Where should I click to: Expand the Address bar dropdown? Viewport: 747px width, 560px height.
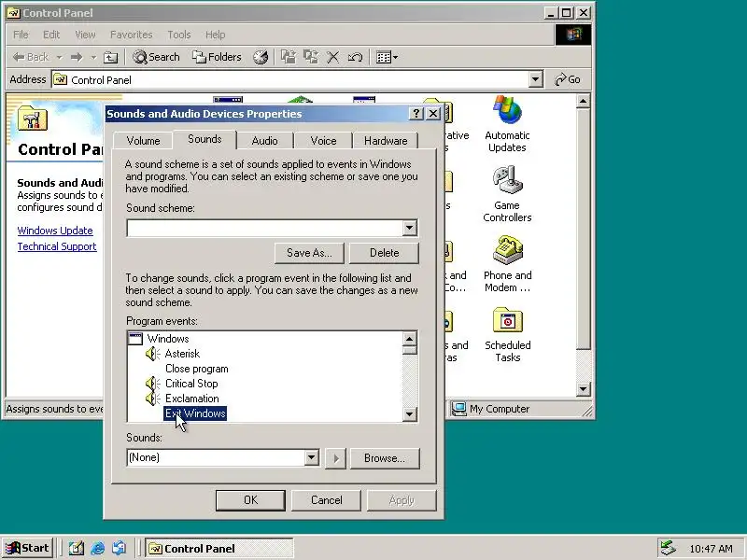point(535,79)
